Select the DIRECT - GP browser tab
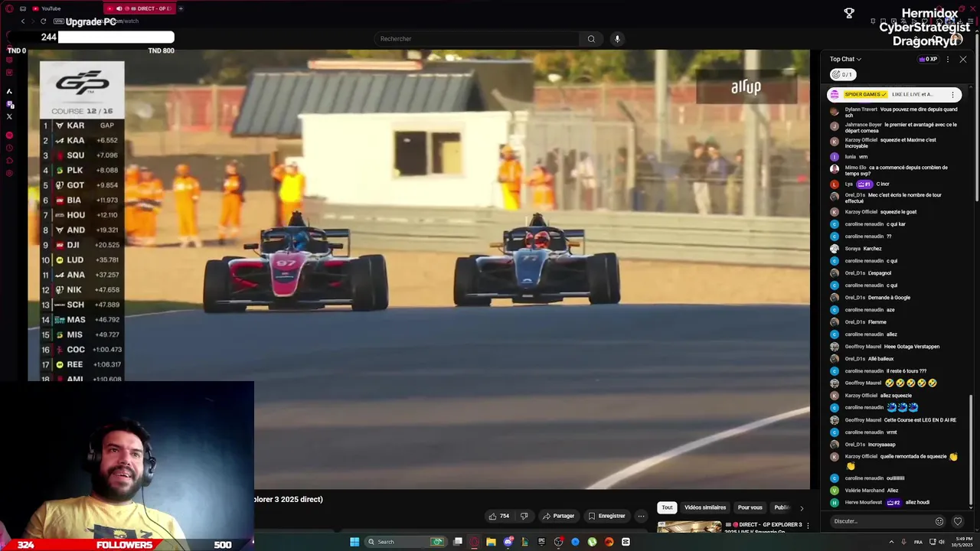The width and height of the screenshot is (980, 551). pyautogui.click(x=139, y=8)
